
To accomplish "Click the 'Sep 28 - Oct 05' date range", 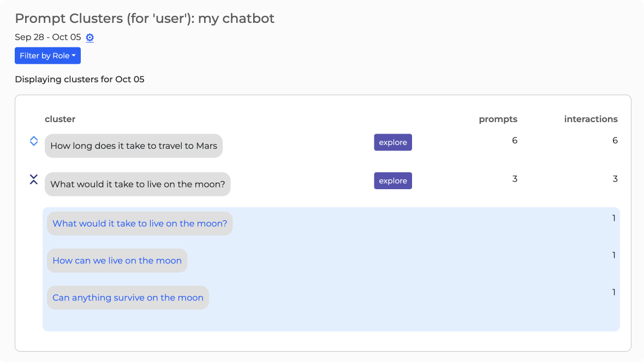I will [x=48, y=37].
